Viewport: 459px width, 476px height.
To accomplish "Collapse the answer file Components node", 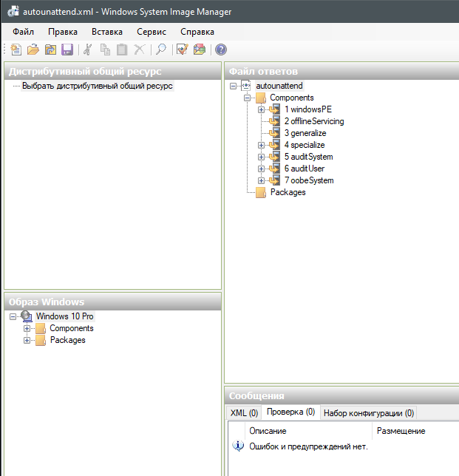I will click(x=248, y=98).
